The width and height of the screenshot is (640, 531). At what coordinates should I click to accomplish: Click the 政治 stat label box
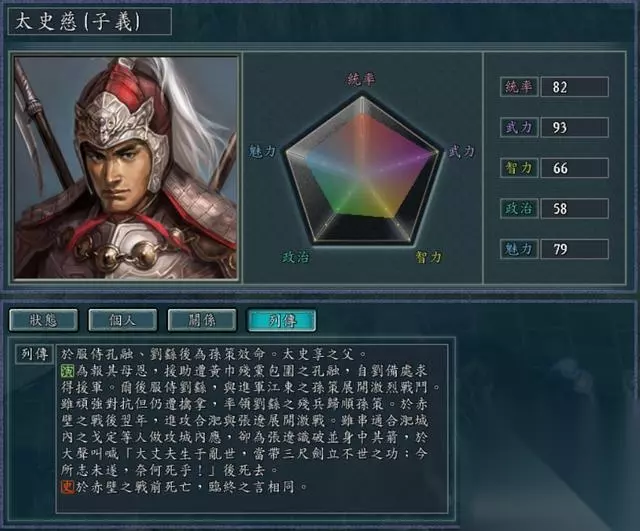click(x=519, y=209)
